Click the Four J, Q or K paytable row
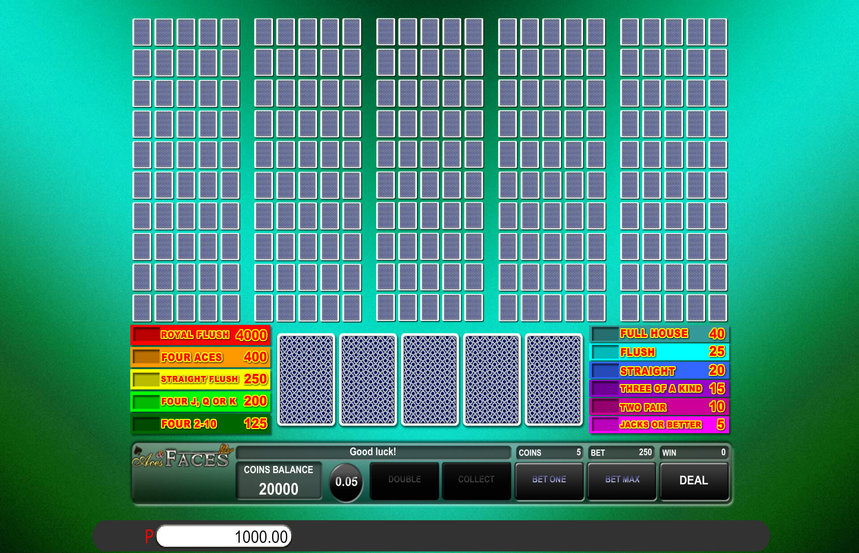The width and height of the screenshot is (859, 553). 200,402
